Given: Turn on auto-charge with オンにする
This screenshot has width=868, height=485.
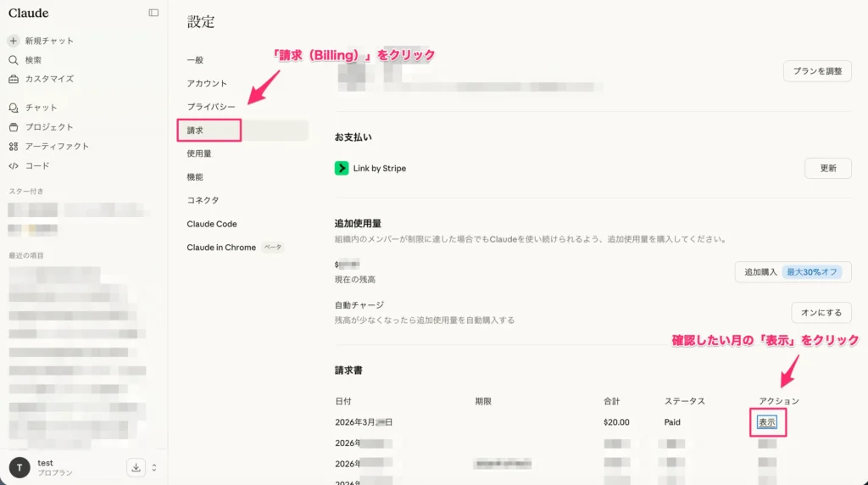Looking at the screenshot, I should pos(821,312).
